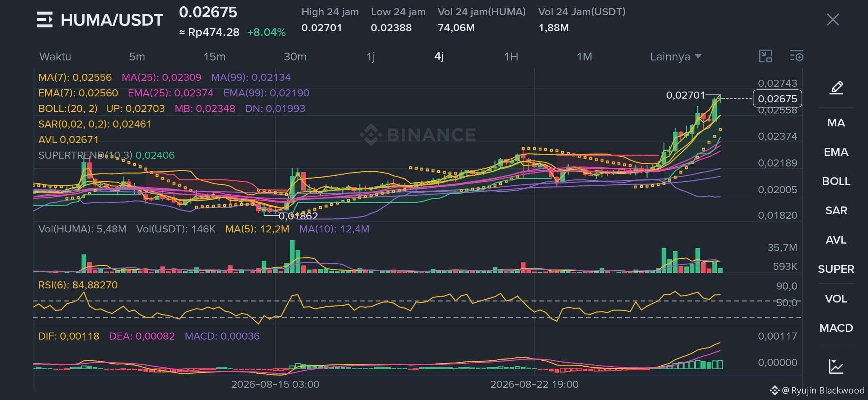Click the Ryujin Blackwood author credit

click(817, 390)
